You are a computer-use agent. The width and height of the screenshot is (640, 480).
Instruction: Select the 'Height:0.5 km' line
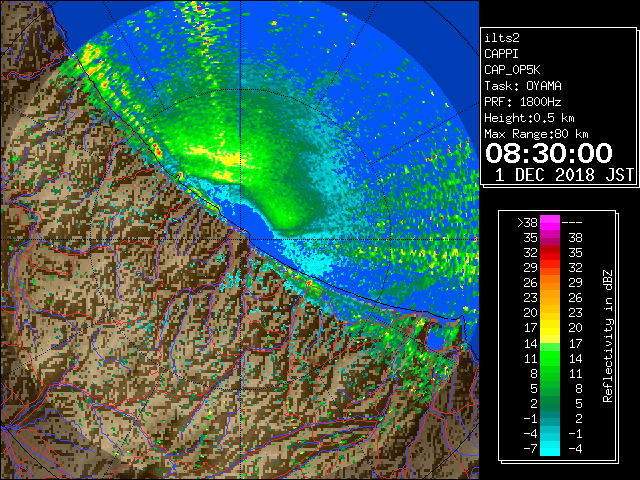point(529,118)
